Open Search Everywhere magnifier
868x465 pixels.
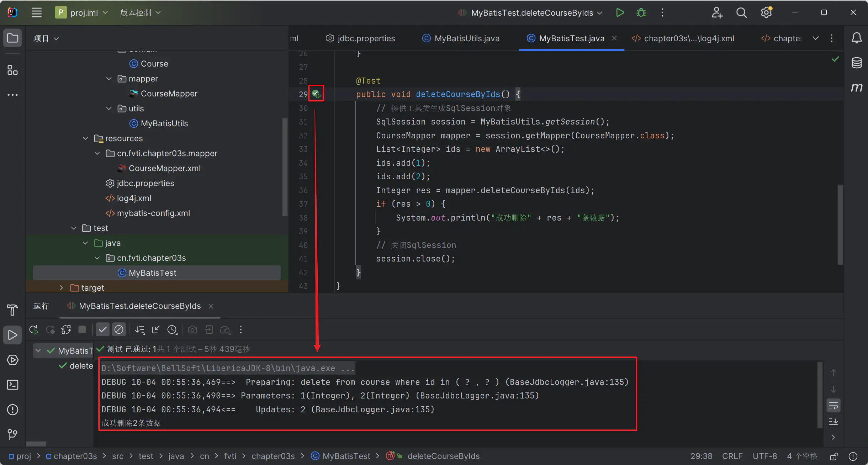(x=741, y=12)
